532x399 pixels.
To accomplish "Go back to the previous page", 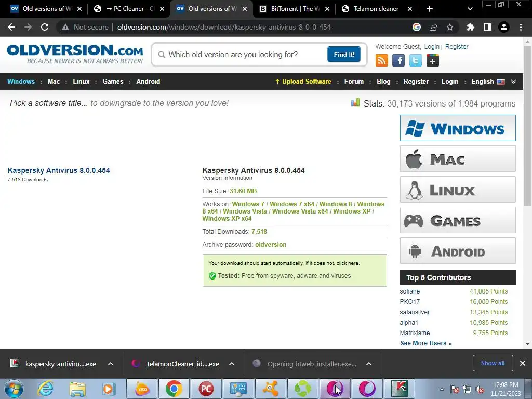I will coord(11,27).
